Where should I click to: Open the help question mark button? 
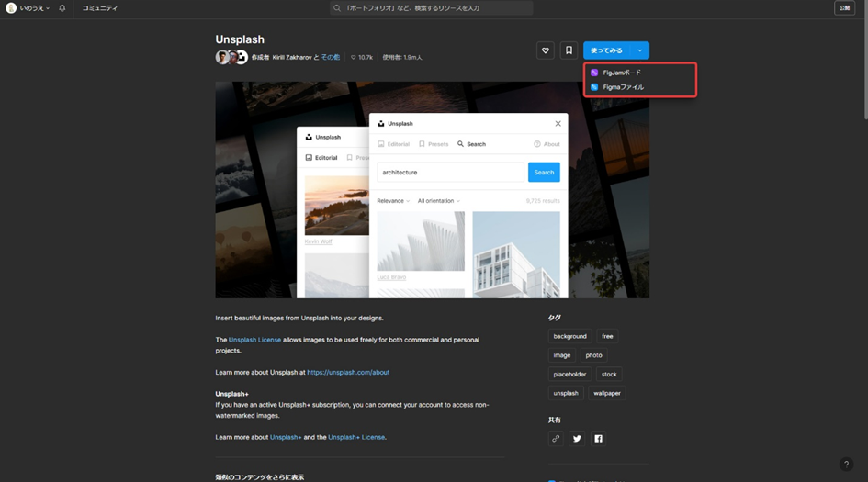tap(846, 465)
